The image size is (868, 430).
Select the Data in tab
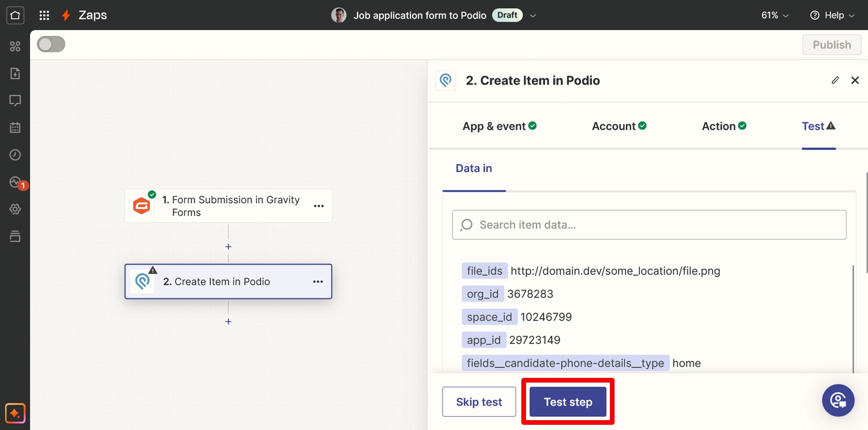point(474,168)
